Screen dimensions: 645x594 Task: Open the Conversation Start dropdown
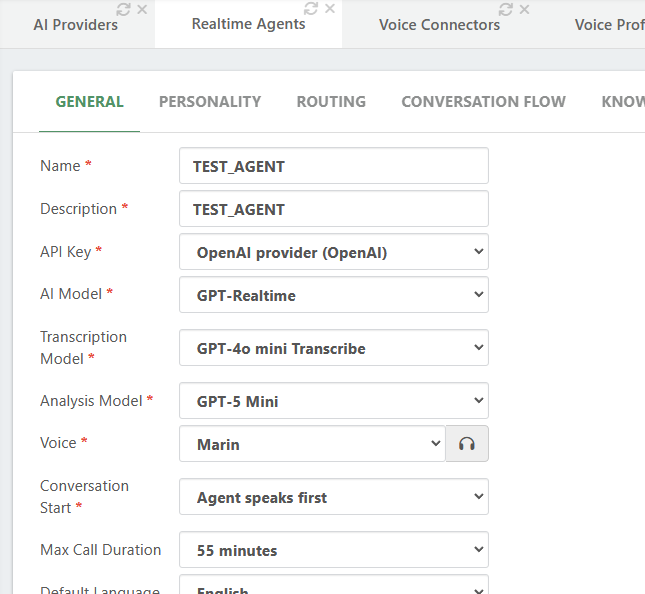click(333, 497)
